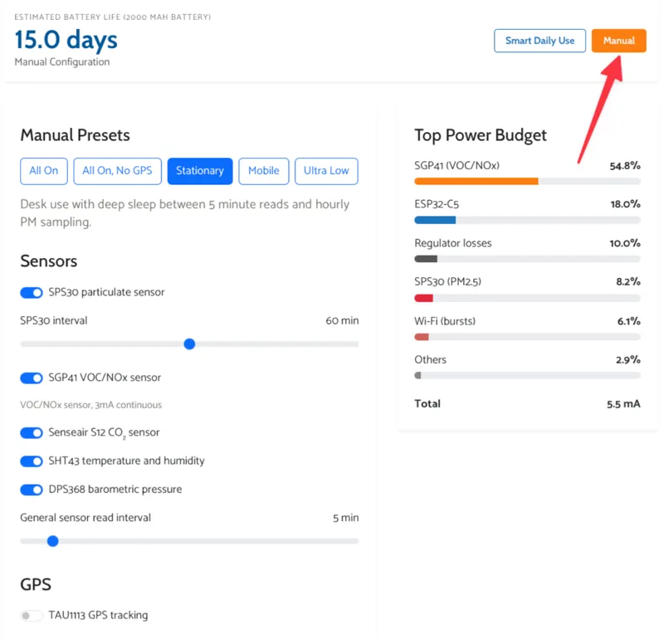
Task: Switch off DPS368 barometric pressure
Action: pyautogui.click(x=32, y=490)
